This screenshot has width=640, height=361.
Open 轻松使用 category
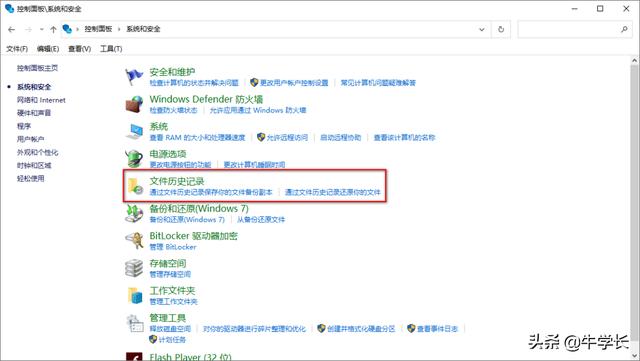coord(31,178)
